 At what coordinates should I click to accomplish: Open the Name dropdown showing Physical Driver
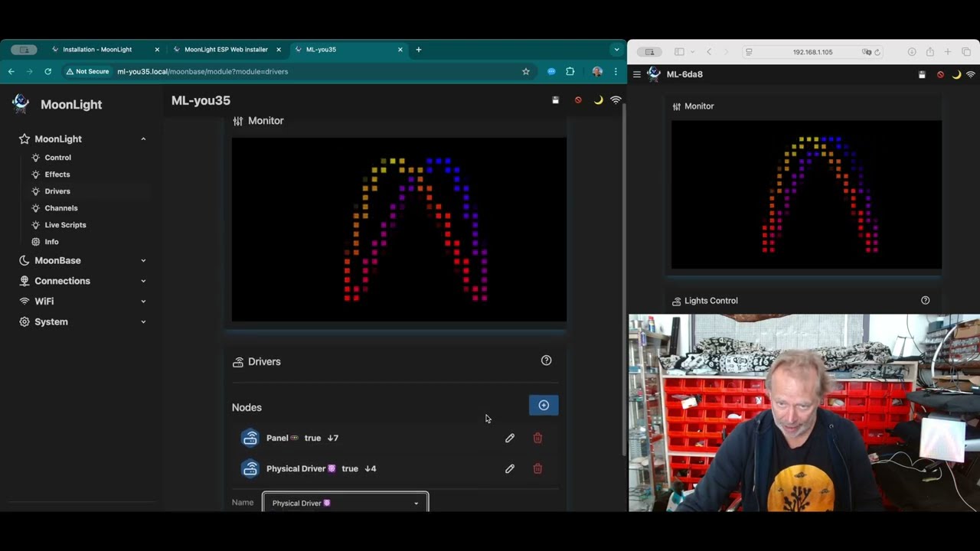click(345, 503)
